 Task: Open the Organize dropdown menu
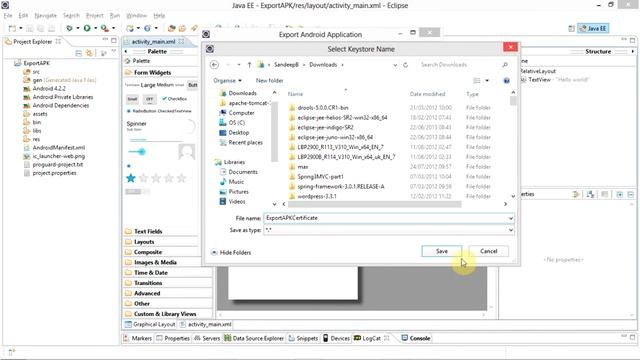pyautogui.click(x=227, y=80)
